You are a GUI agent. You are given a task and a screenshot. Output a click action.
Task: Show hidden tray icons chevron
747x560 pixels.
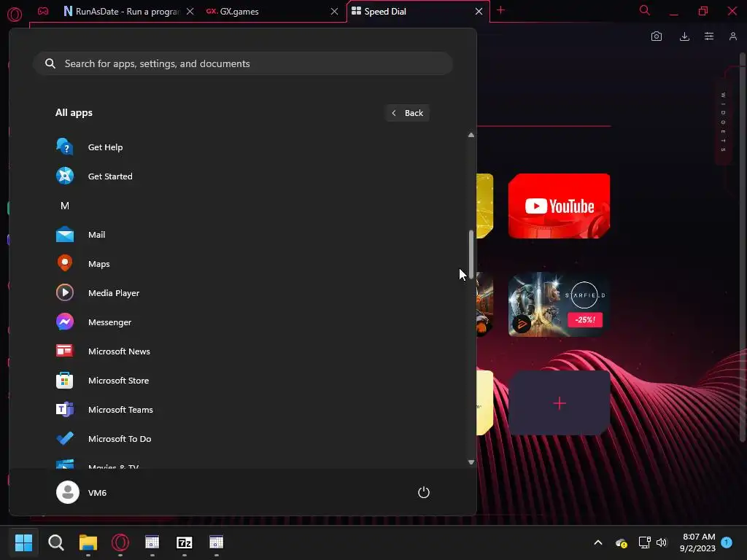[598, 542]
